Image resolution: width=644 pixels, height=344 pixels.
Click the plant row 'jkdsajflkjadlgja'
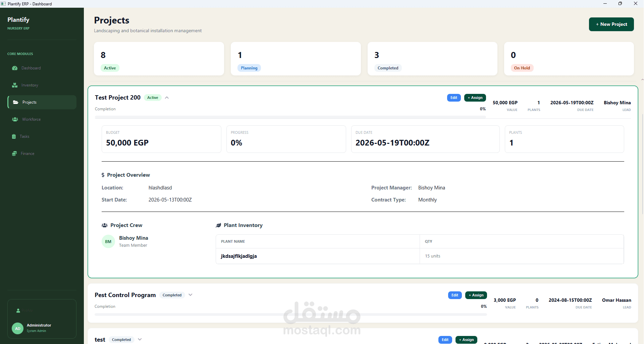420,256
